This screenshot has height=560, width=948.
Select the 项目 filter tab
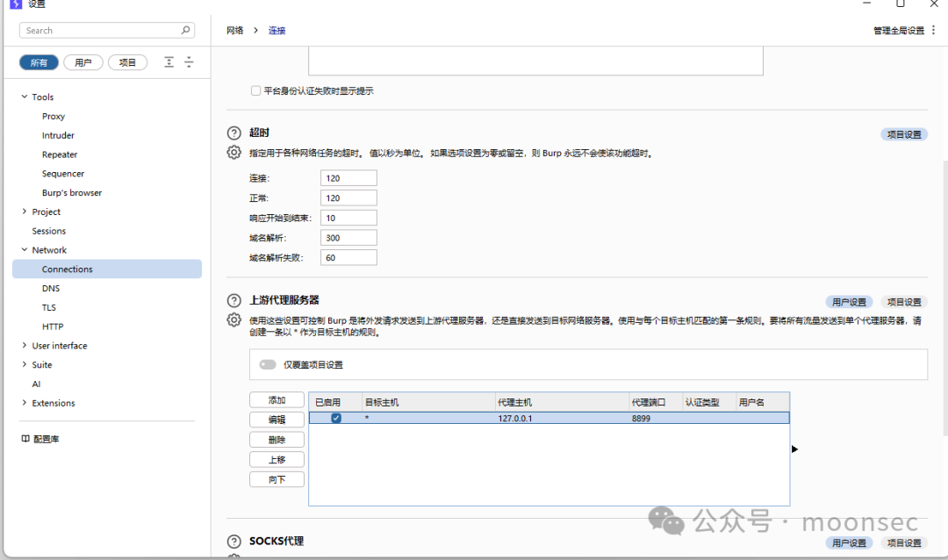pos(127,62)
